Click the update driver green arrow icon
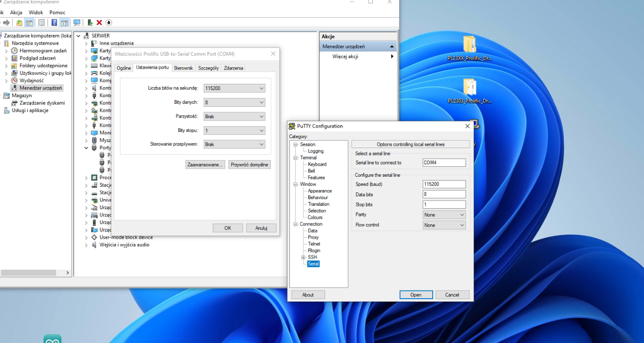This screenshot has height=343, width=644. (90, 22)
